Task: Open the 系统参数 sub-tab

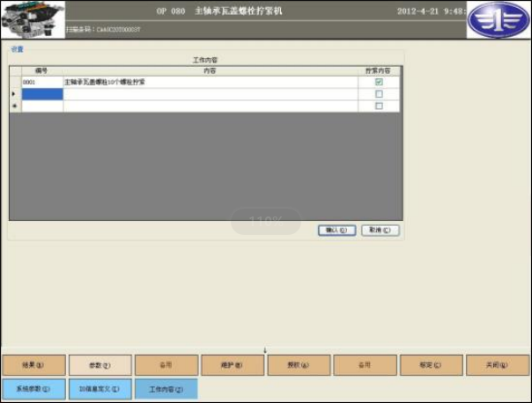Action: 33,389
